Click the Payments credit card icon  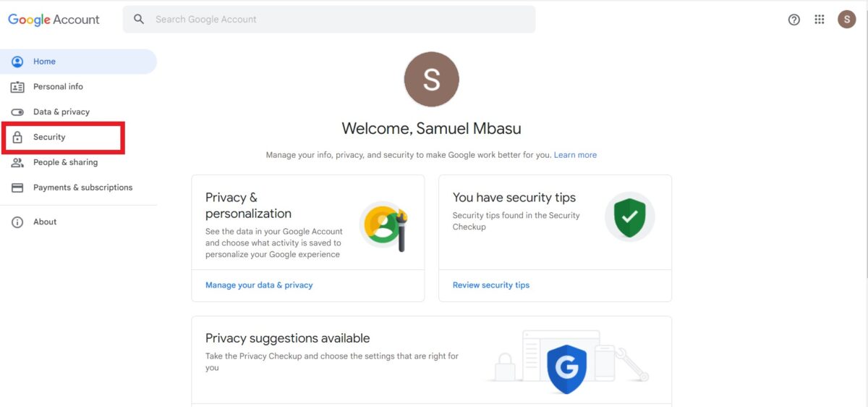click(x=17, y=188)
